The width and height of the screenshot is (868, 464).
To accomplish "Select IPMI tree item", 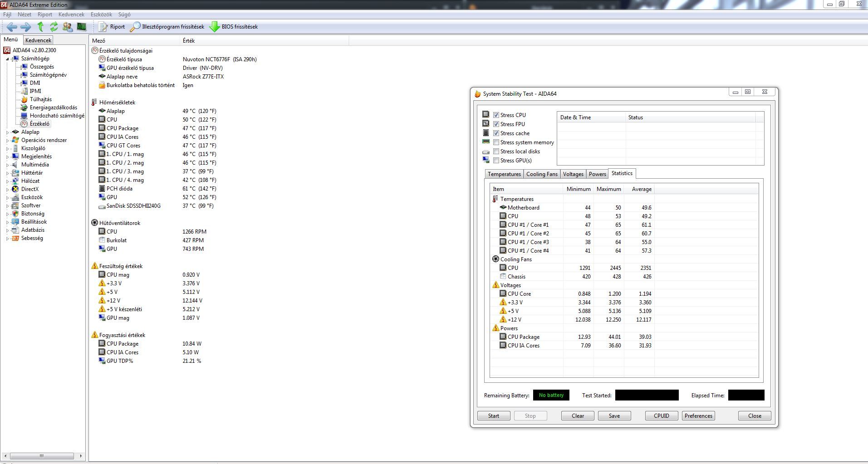I will click(x=35, y=91).
